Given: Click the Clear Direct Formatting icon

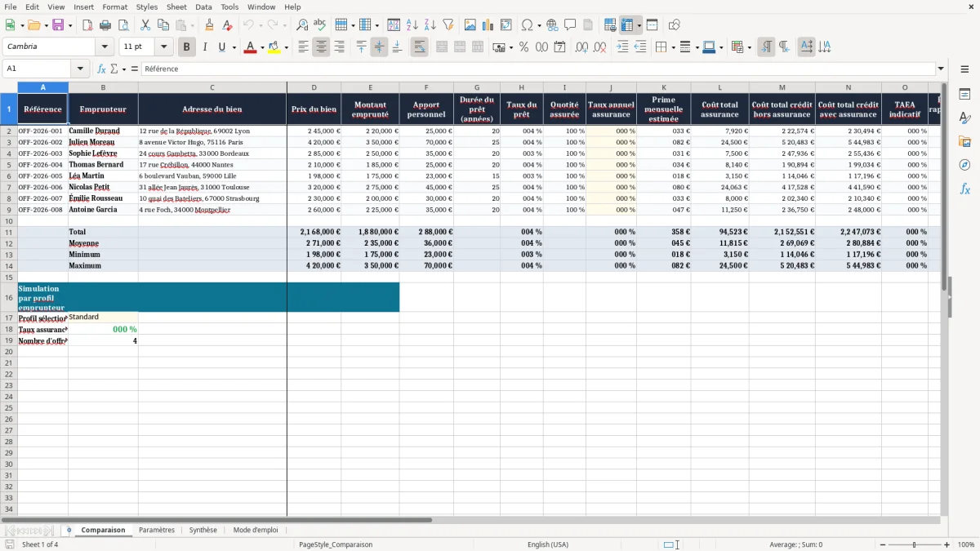Looking at the screenshot, I should (227, 25).
